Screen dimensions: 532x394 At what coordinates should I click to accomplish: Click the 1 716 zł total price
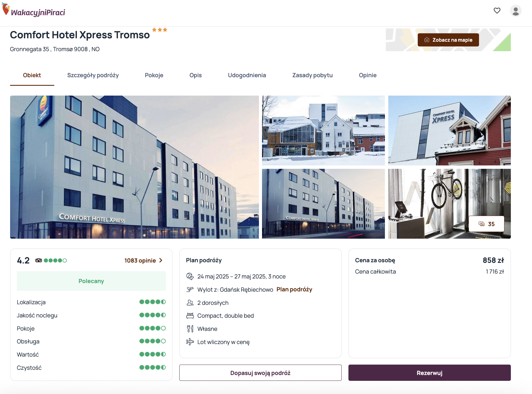[495, 271]
